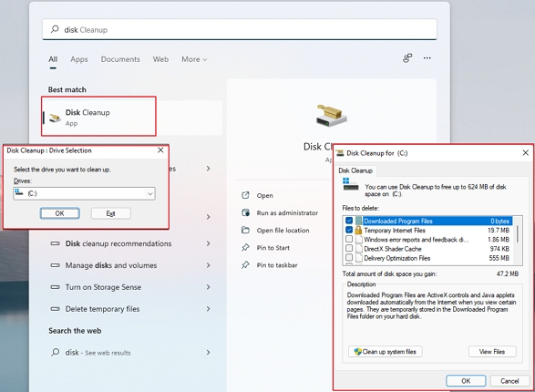The width and height of the screenshot is (535, 392).
Task: Select the 19.7 MB Temporary Internet size value
Action: (x=499, y=230)
